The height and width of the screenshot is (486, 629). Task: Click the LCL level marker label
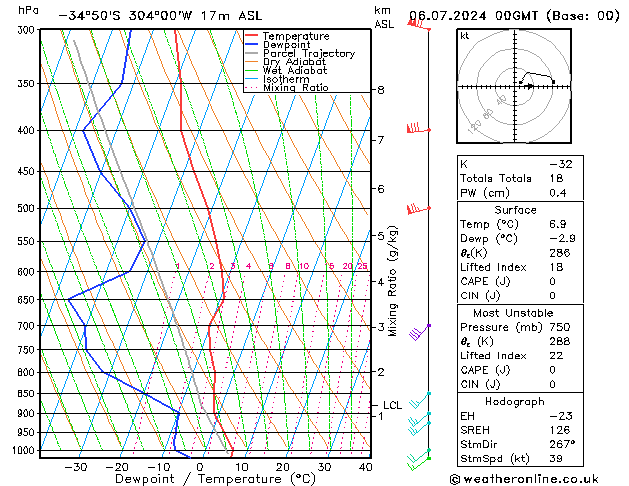(392, 405)
